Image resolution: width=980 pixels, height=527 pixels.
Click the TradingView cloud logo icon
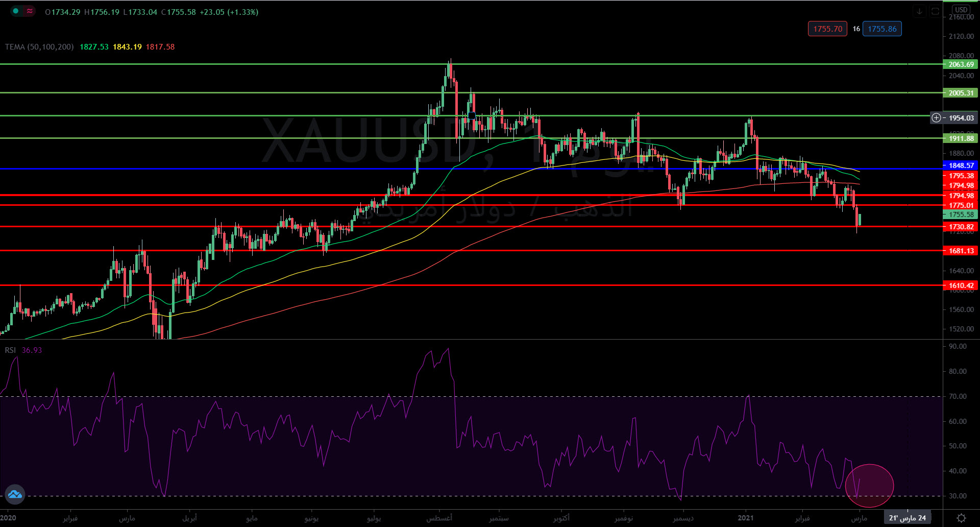pyautogui.click(x=15, y=494)
